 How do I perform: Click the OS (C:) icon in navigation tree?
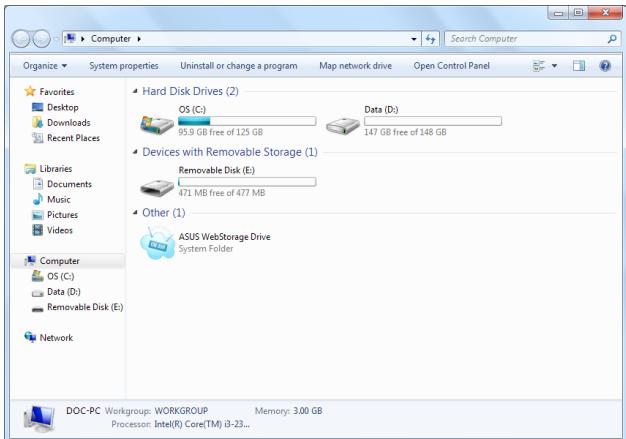point(38,276)
